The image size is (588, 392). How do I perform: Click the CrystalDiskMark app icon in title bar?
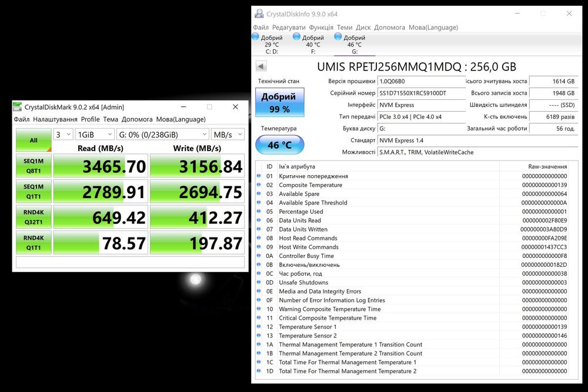click(x=17, y=107)
